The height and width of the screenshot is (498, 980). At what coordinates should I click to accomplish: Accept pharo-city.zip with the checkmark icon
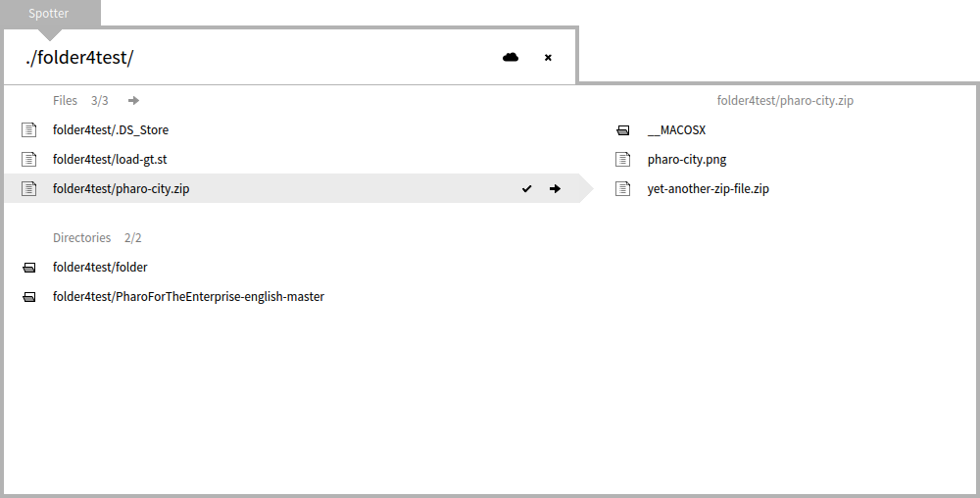click(x=527, y=188)
